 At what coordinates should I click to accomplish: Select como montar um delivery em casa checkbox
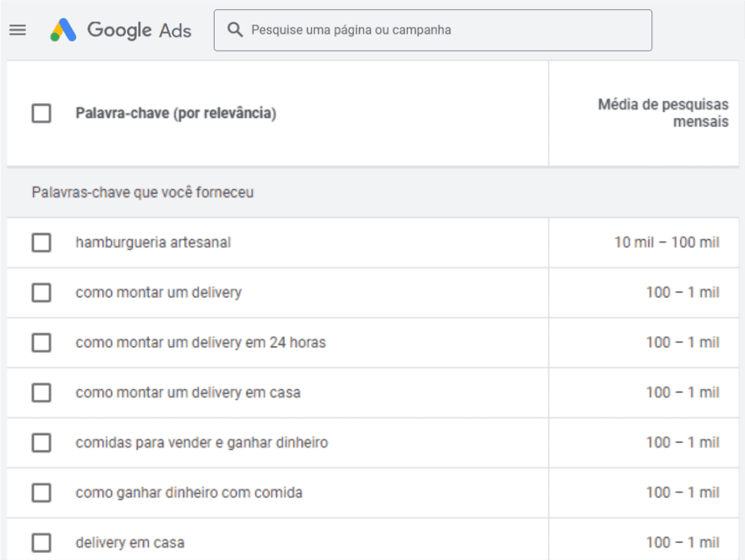coord(41,393)
